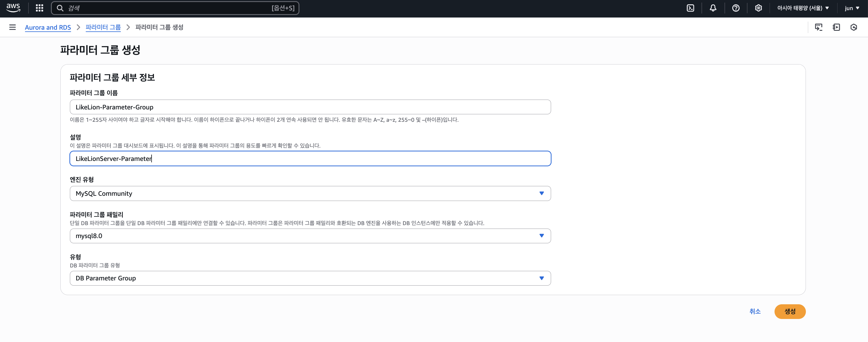Viewport: 868px width, 342px height.
Task: Open the screen-with-chat icon in breadcrumb bar
Action: click(819, 27)
